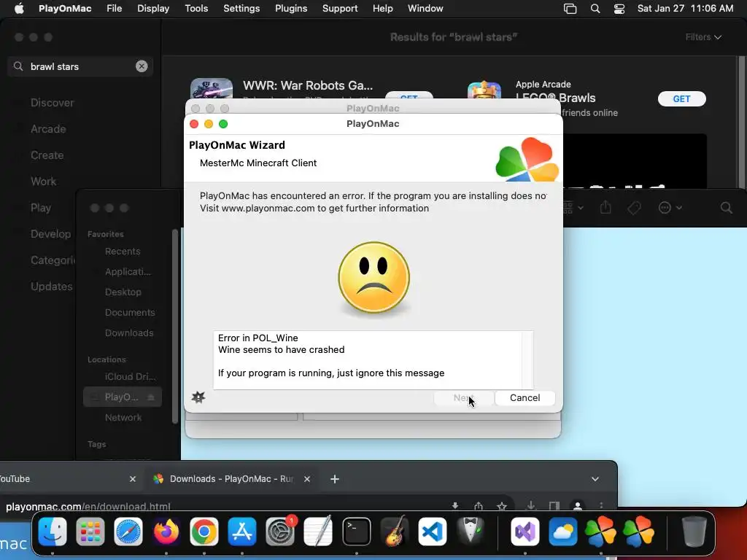Open the Plugins menu

click(x=291, y=9)
